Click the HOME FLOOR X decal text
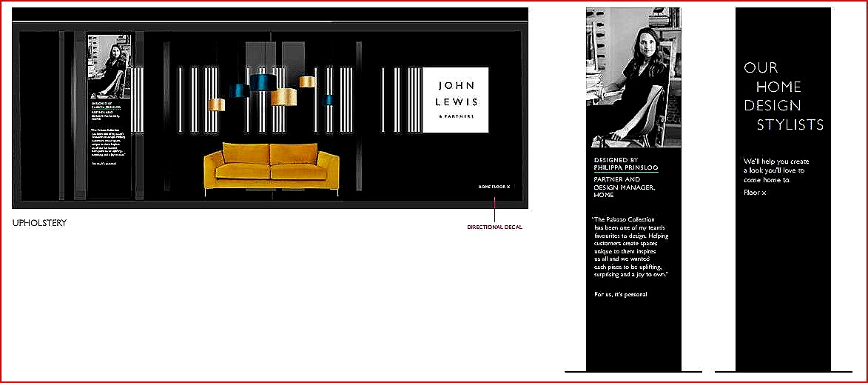 (494, 187)
